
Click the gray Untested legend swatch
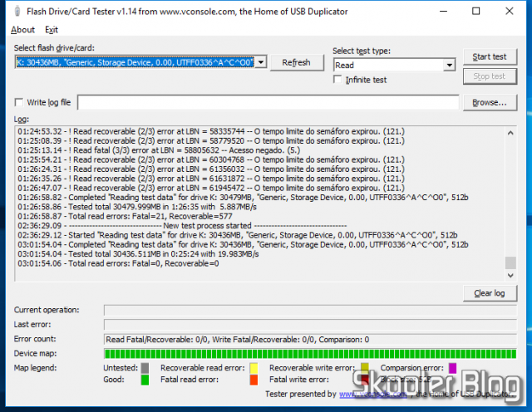coord(145,368)
